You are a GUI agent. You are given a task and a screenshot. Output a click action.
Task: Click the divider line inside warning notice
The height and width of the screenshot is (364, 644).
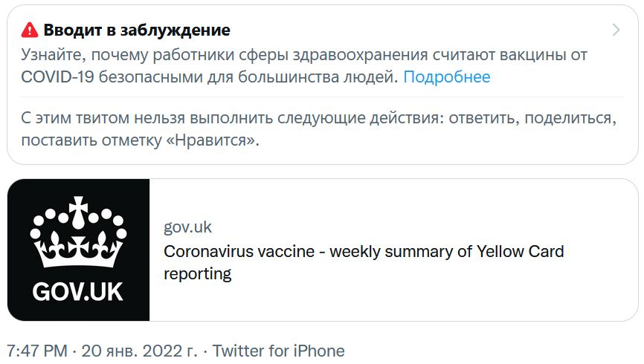click(x=323, y=97)
